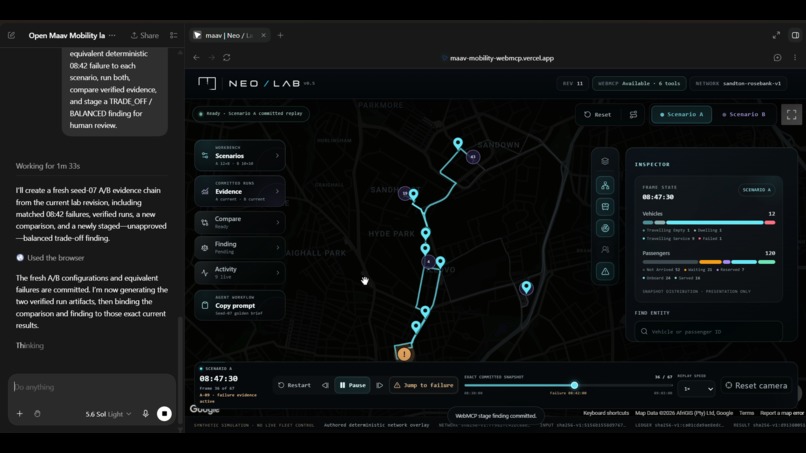The image size is (806, 453).
Task: Reload the current page
Action: [x=227, y=58]
